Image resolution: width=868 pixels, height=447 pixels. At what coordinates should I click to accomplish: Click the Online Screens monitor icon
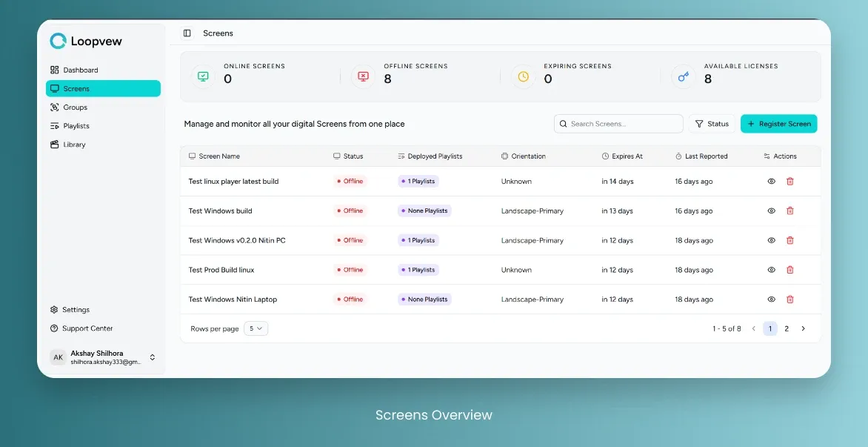pyautogui.click(x=203, y=76)
